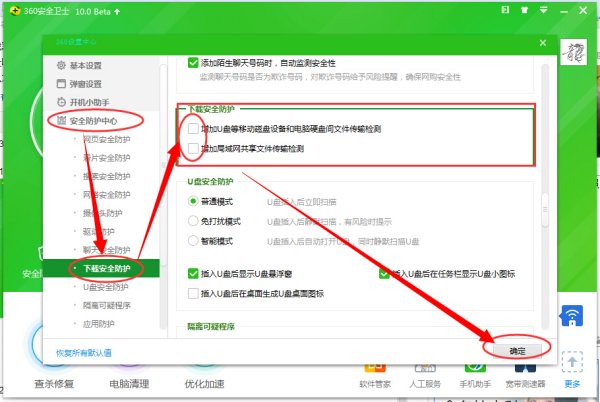This screenshot has width=600, height=402.
Task: Select 隔离可疑程序 sub-item in sidebar
Action: (107, 305)
